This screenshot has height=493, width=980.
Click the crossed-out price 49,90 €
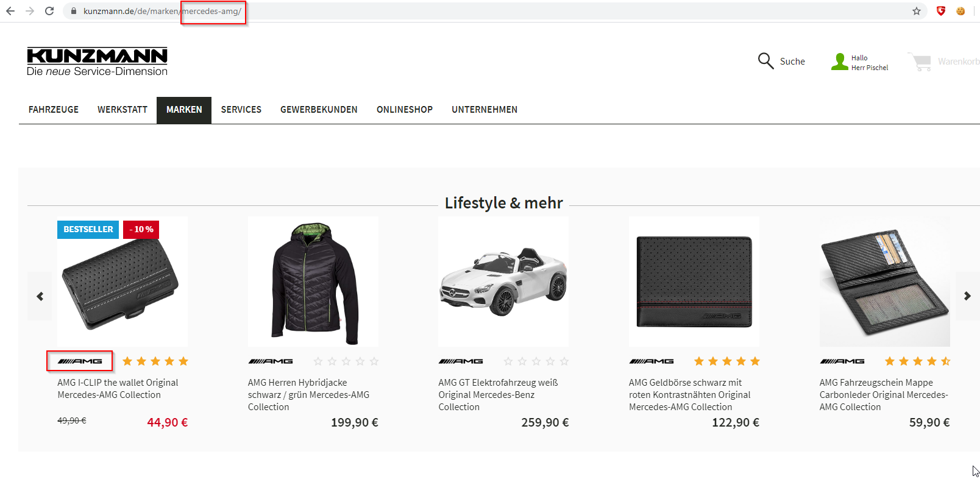pos(72,420)
